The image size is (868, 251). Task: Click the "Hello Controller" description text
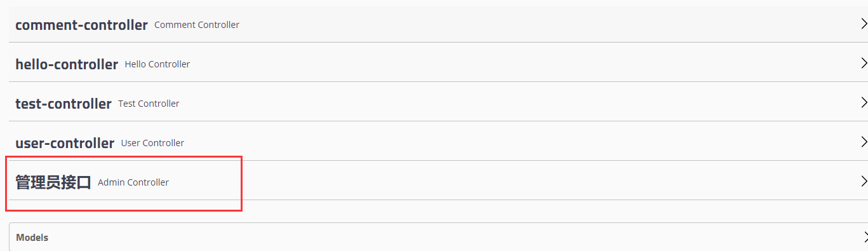pos(157,64)
